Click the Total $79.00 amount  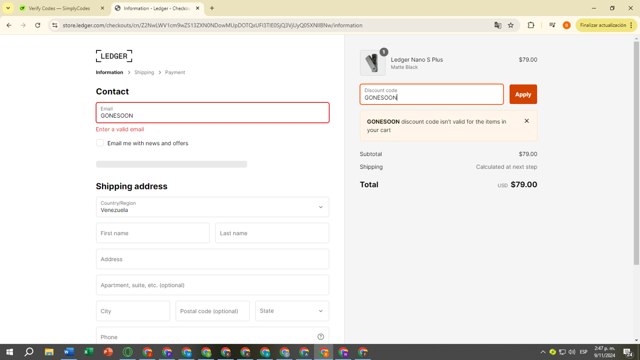click(524, 184)
